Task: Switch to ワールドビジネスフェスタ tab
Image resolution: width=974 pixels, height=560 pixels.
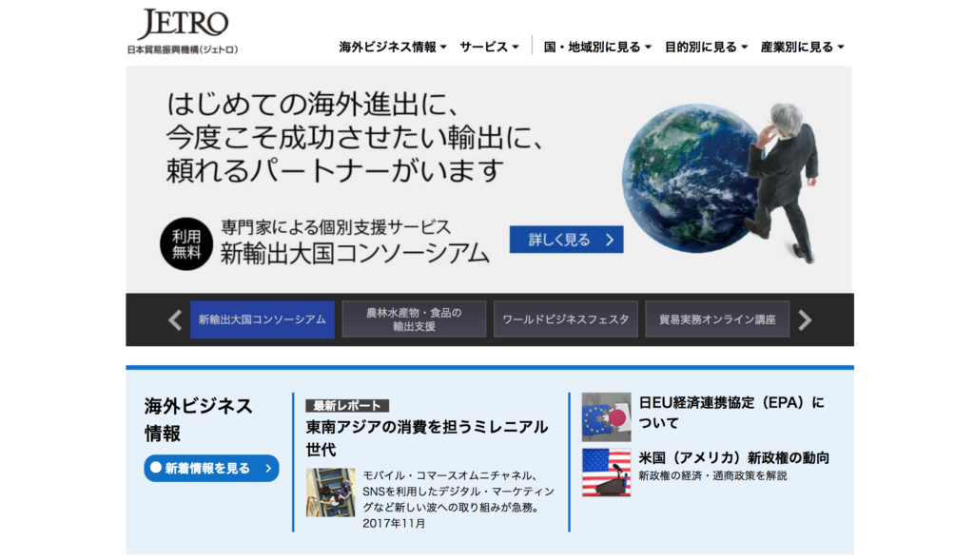Action: pos(565,319)
